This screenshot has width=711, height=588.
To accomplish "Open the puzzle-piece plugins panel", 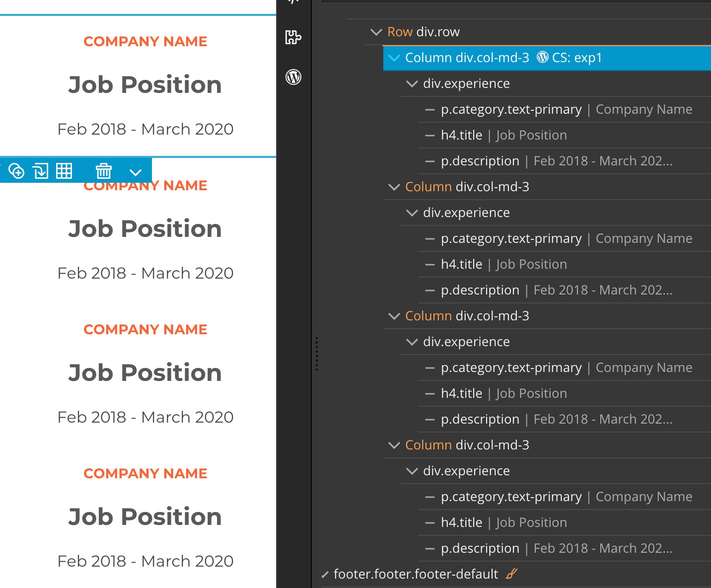I will pyautogui.click(x=293, y=37).
